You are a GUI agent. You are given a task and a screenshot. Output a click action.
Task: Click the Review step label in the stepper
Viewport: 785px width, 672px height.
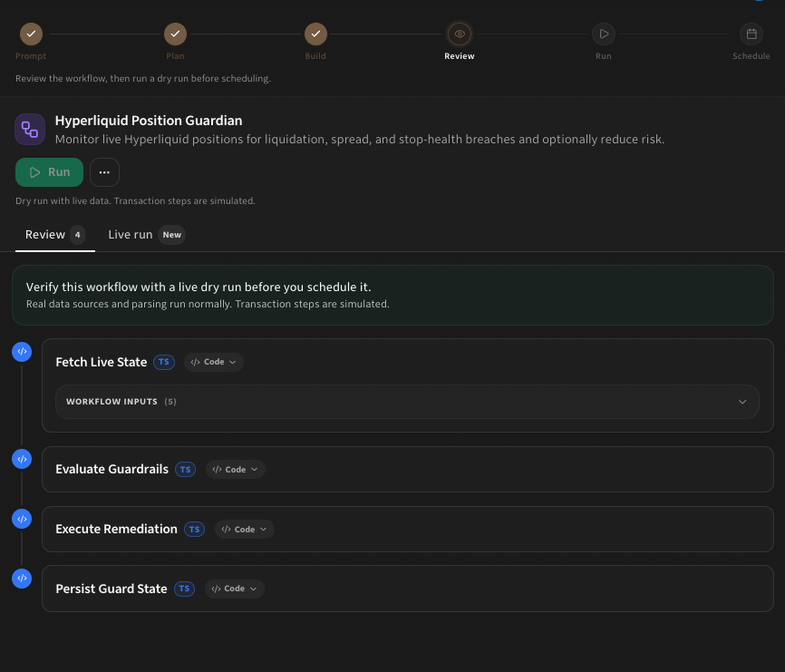459,56
